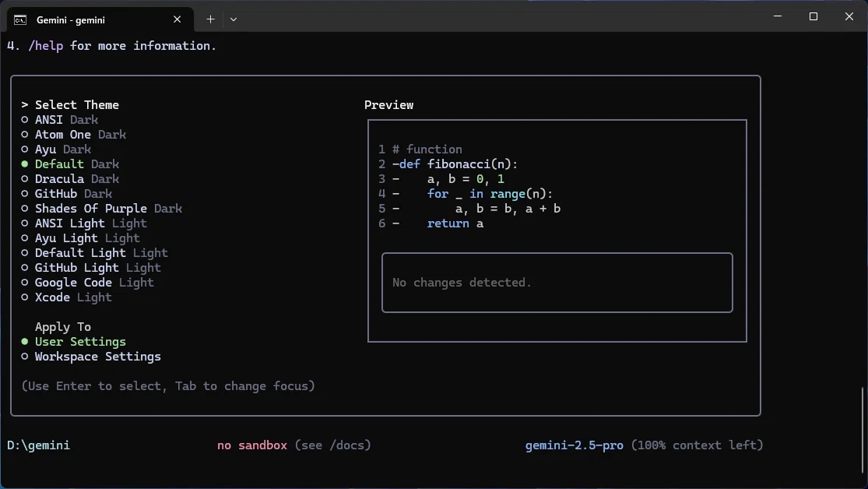868x489 pixels.
Task: Pick the GitHub Light theme
Action: pos(91,268)
